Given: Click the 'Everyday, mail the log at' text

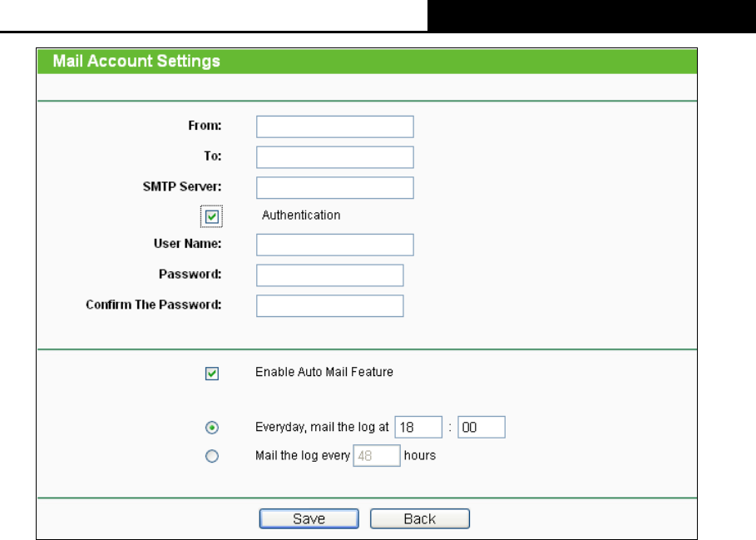Looking at the screenshot, I should click(322, 427).
